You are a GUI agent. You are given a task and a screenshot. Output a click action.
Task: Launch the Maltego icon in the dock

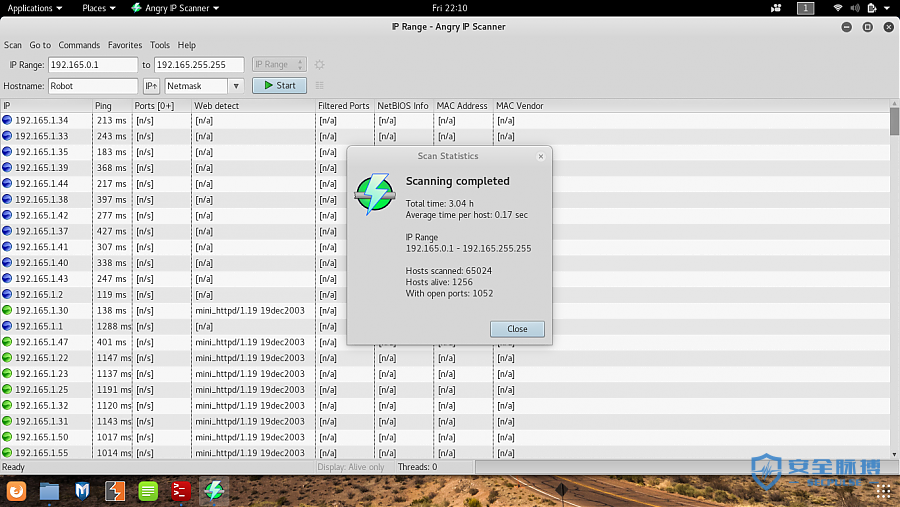(x=82, y=491)
